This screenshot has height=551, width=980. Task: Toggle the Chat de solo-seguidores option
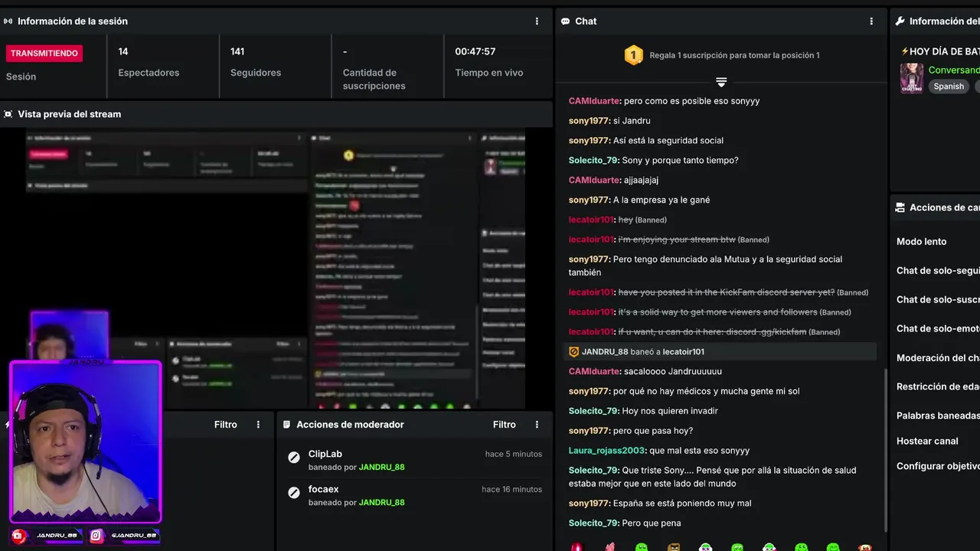coord(938,271)
